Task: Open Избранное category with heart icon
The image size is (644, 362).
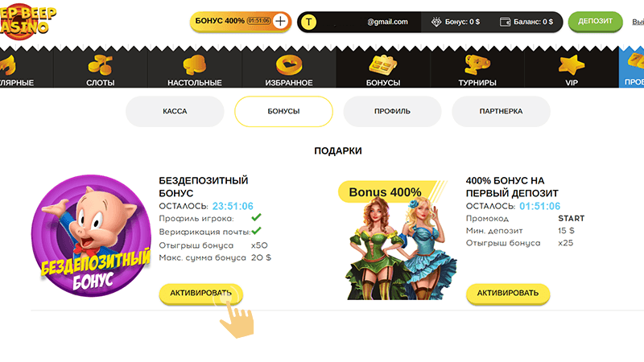Action: click(x=289, y=70)
